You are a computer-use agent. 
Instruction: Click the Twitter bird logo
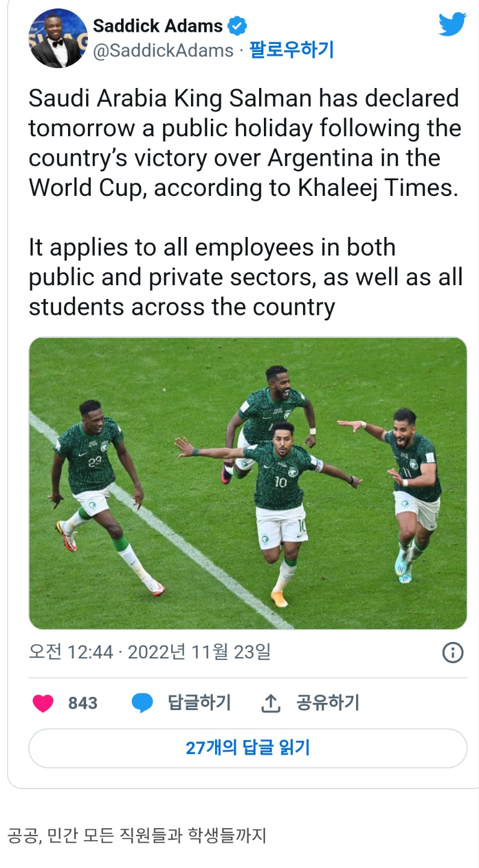click(452, 25)
